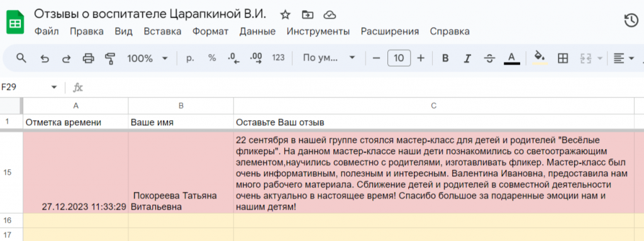The width and height of the screenshot is (644, 241).
Task: Open the name box dropdown arrow
Action: tap(54, 87)
